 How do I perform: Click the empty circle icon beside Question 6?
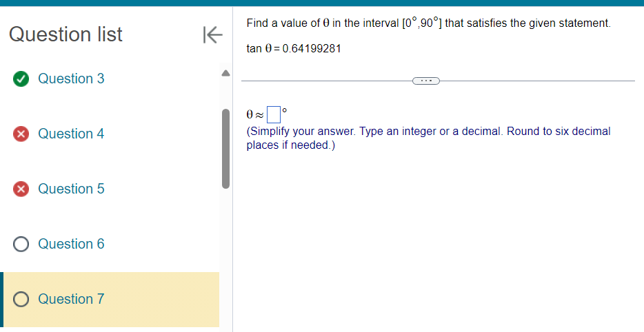[x=21, y=244]
